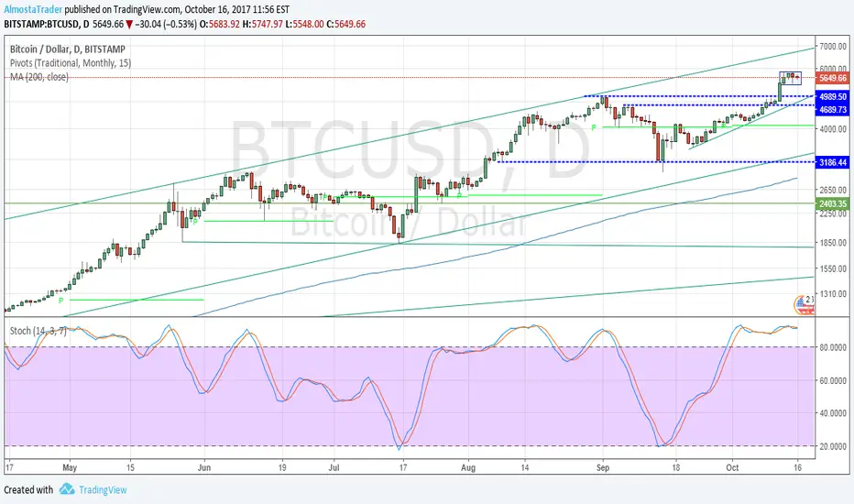Click the economic event flag icon on chart
The height and width of the screenshot is (504, 854).
[804, 305]
